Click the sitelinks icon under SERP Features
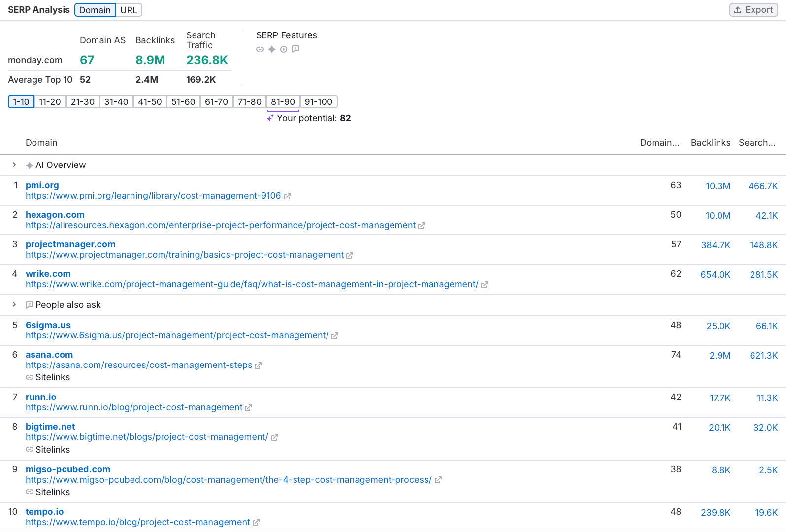 click(x=260, y=49)
